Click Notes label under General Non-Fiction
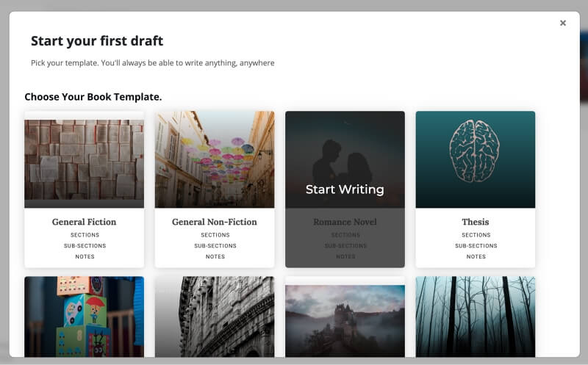Image resolution: width=588 pixels, height=365 pixels. pyautogui.click(x=215, y=257)
